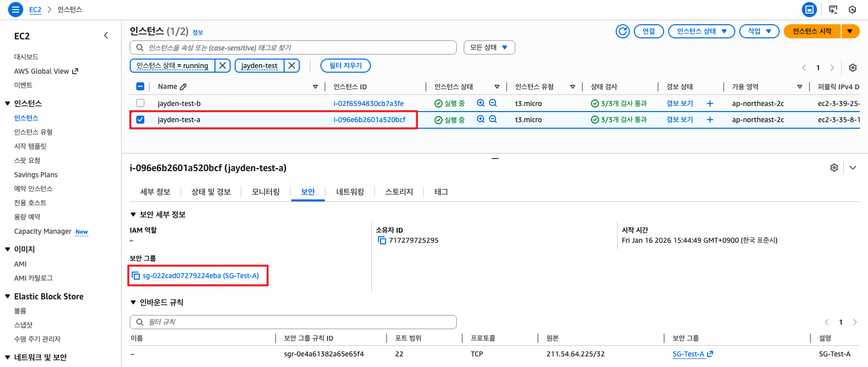Image resolution: width=868 pixels, height=367 pixels.
Task: Collapse the instance detail panel chevron
Action: [853, 168]
